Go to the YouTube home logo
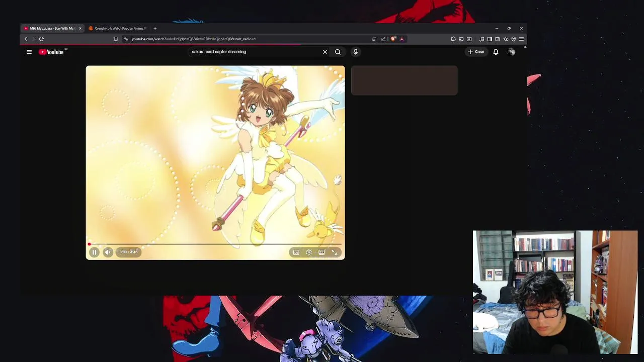This screenshot has width=644, height=362. pyautogui.click(x=52, y=52)
